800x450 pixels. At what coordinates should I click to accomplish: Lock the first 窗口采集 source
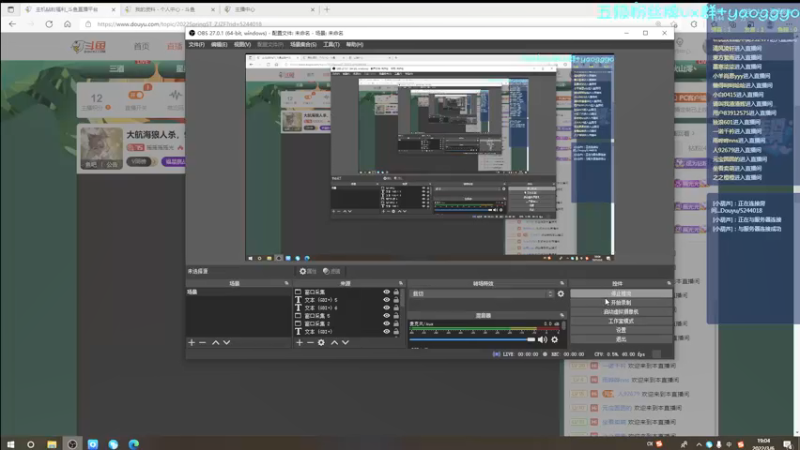click(x=396, y=292)
